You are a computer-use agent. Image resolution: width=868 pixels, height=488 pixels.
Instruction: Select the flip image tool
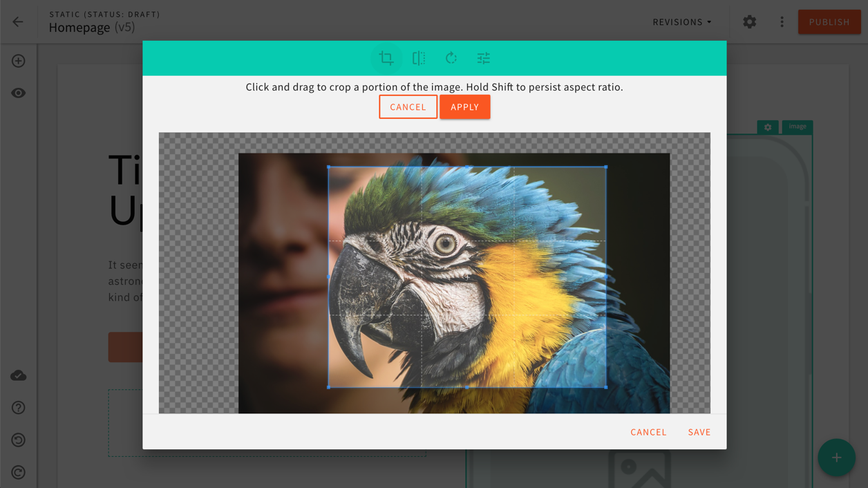[x=419, y=58]
